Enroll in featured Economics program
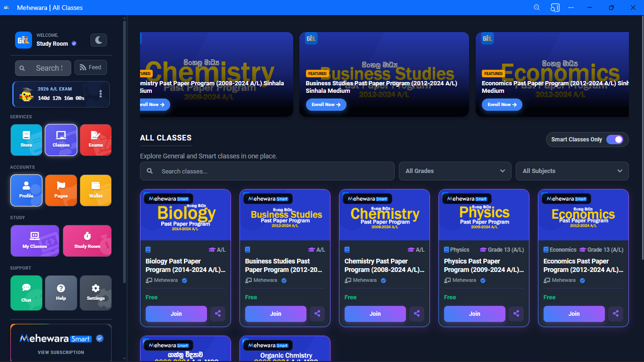Image resolution: width=644 pixels, height=362 pixels. click(x=502, y=105)
